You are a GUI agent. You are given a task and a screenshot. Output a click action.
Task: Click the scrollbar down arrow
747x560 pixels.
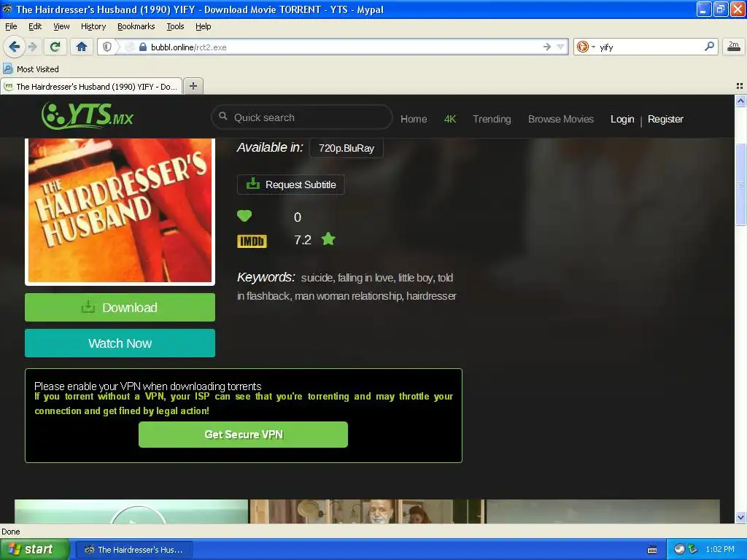[740, 517]
